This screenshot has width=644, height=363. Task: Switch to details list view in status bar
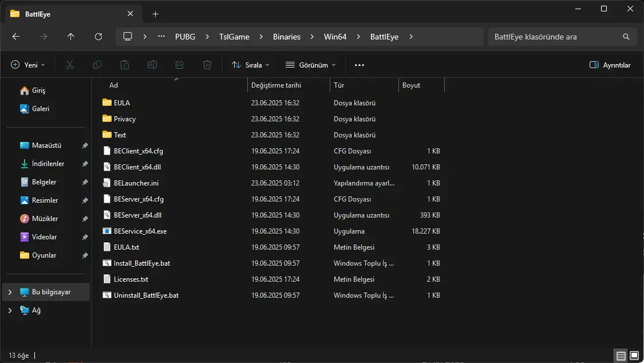621,356
